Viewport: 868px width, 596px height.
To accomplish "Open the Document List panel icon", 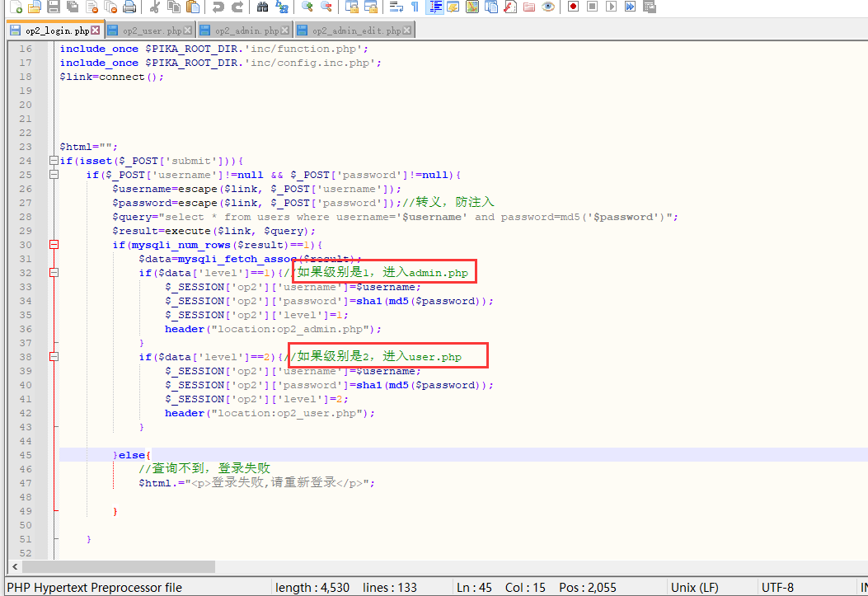I will click(x=491, y=7).
